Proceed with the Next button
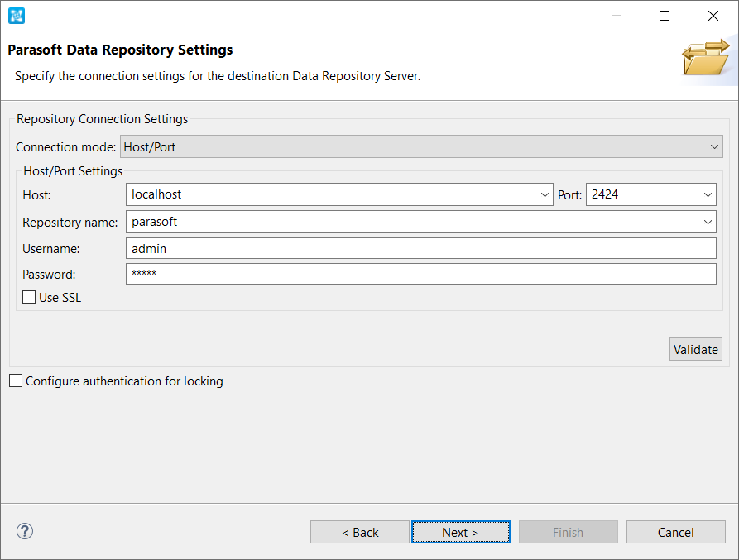Image resolution: width=739 pixels, height=560 pixels. click(460, 532)
